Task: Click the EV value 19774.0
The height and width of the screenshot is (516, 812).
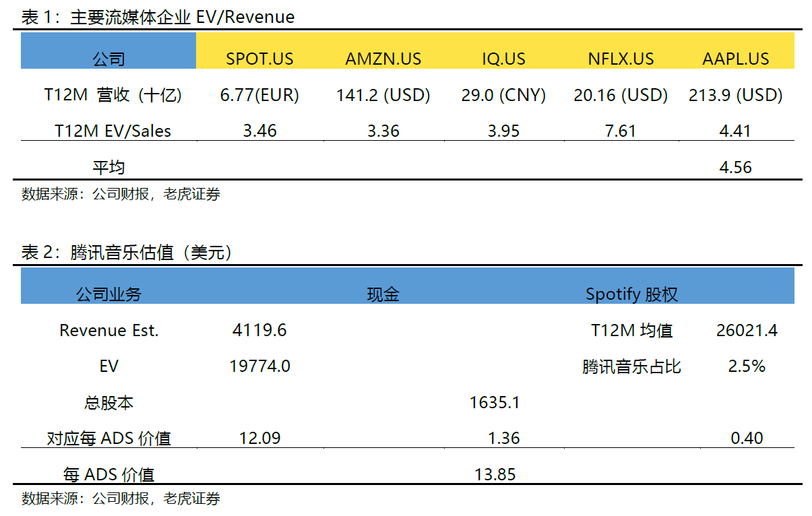Action: (x=259, y=366)
